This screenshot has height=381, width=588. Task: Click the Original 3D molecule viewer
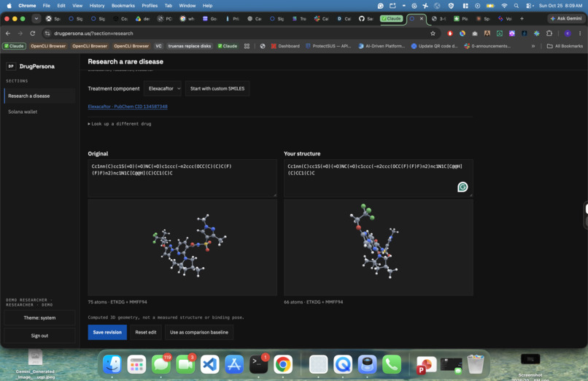pos(182,247)
